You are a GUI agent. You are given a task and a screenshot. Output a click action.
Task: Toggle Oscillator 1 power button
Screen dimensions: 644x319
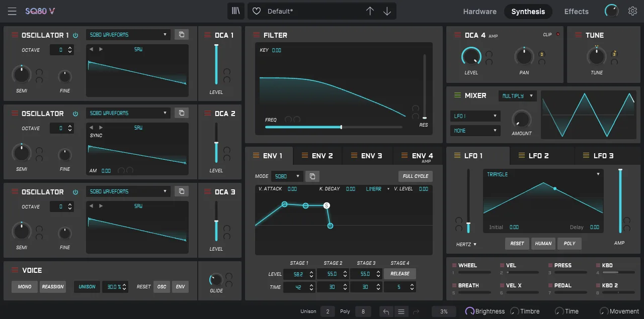[75, 35]
